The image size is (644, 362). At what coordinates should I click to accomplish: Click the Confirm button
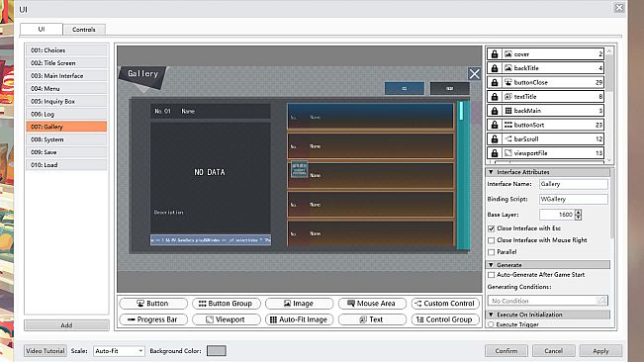point(506,351)
